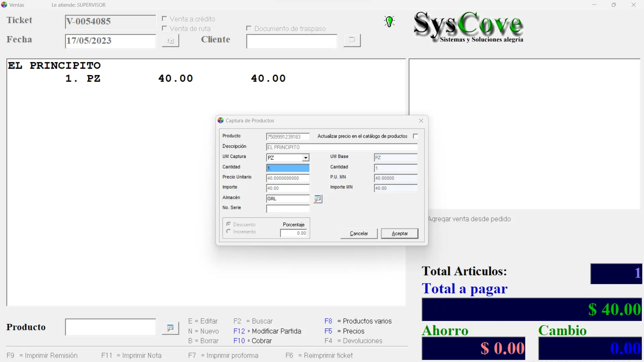Select the Descuento radio button
Screen dimensions: 644x362
pos(229,224)
